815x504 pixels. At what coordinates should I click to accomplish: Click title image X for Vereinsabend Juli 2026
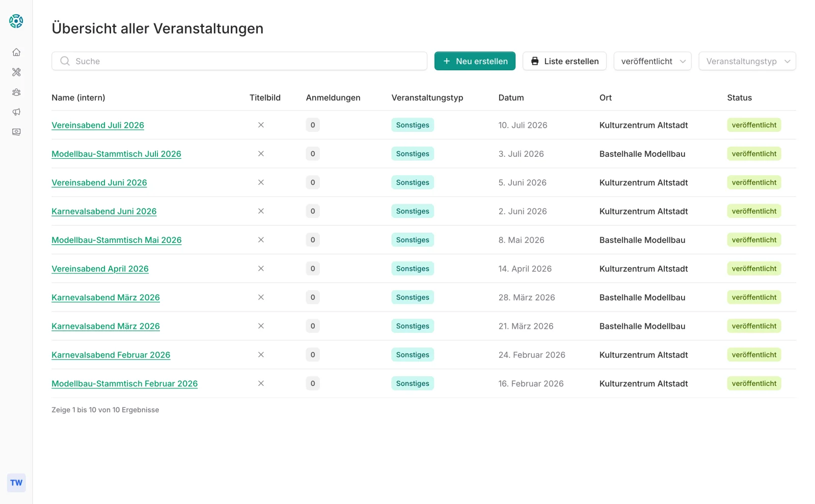coord(261,125)
